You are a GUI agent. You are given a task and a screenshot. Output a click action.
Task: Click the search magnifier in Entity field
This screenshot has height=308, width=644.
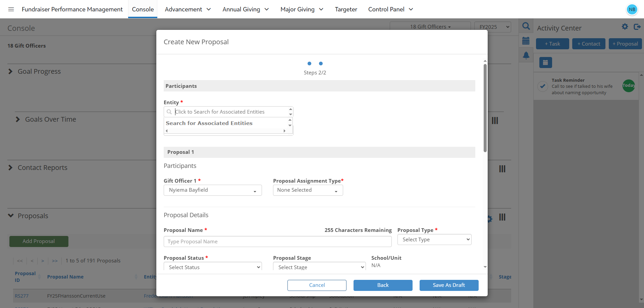pos(169,112)
